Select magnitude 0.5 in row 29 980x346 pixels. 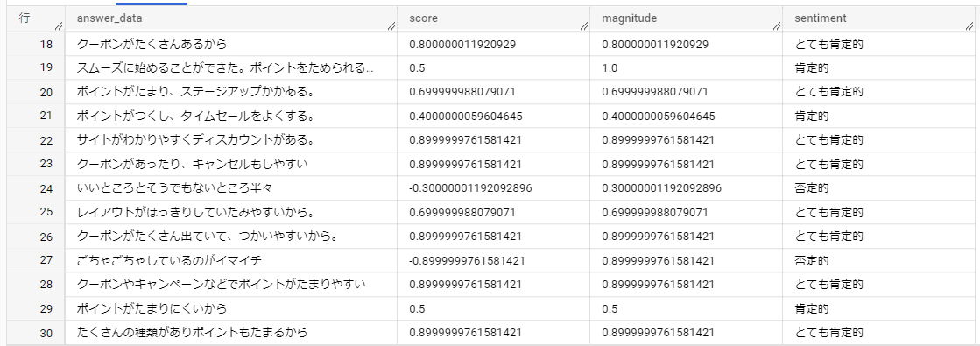pos(610,308)
